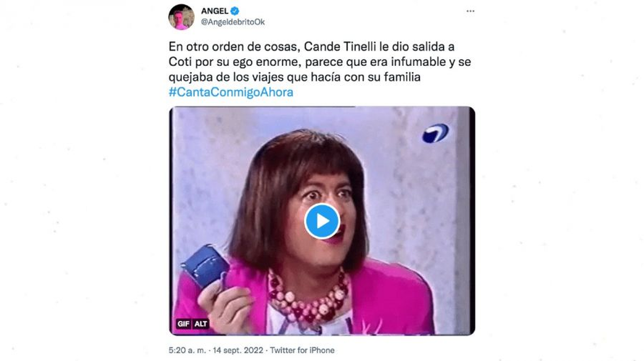Click the tweet line starting "quejaba de los viajes"
This screenshot has height=361, width=644.
294,77
